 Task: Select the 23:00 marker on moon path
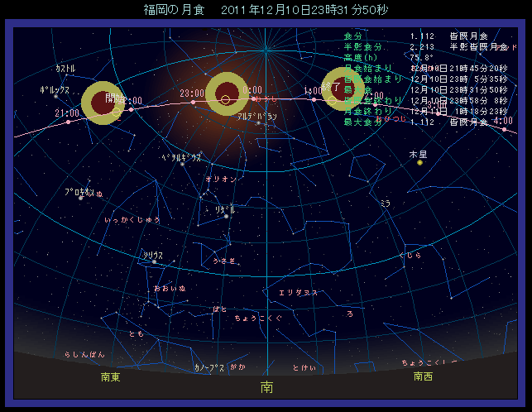click(x=192, y=93)
